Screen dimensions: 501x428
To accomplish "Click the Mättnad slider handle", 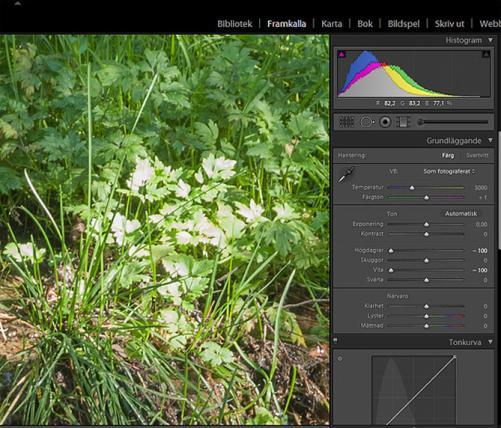I will [426, 326].
